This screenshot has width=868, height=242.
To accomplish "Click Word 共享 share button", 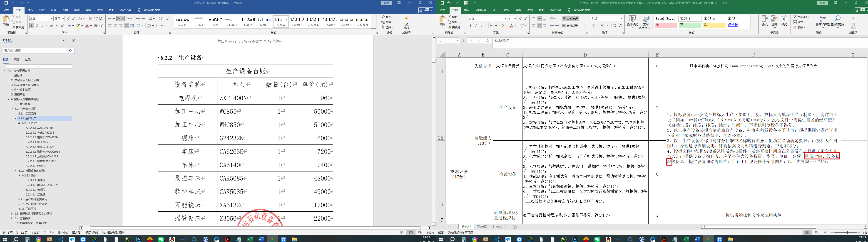I will tap(425, 10).
